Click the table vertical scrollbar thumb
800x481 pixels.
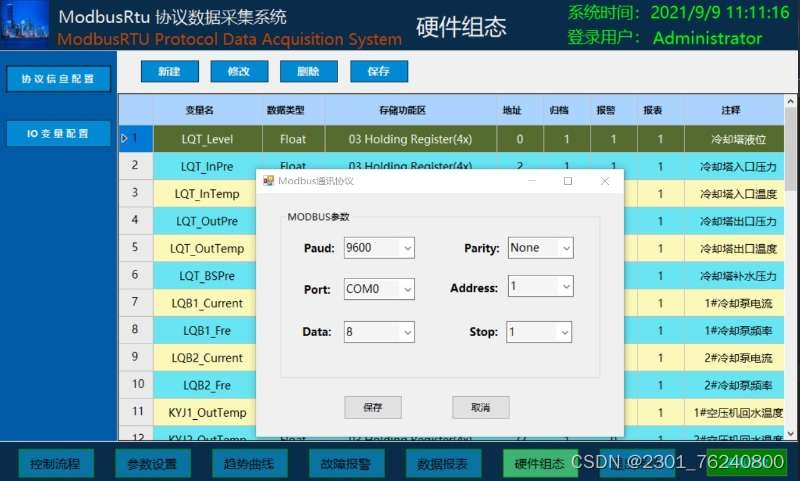[x=790, y=149]
